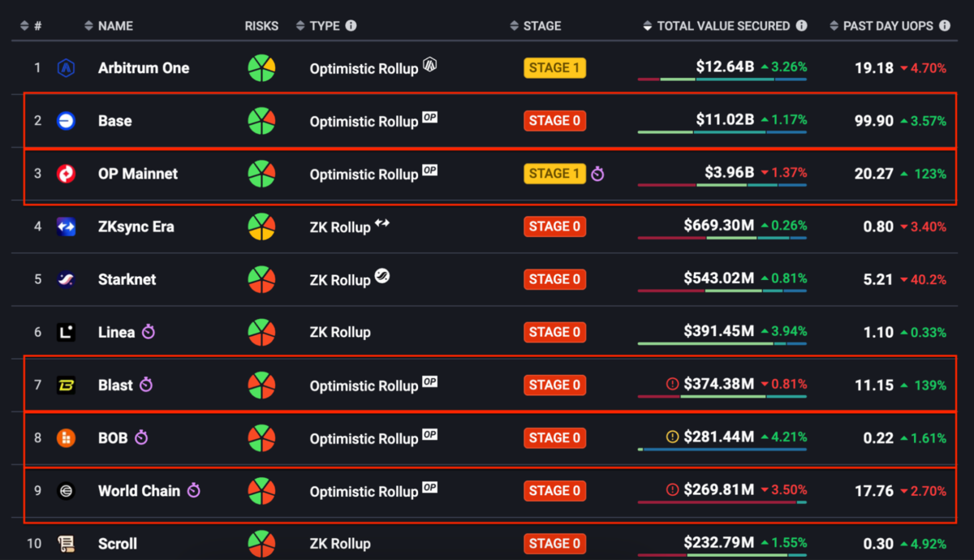Click the Starknet stack badge next to ZK Rollup

[x=382, y=276]
